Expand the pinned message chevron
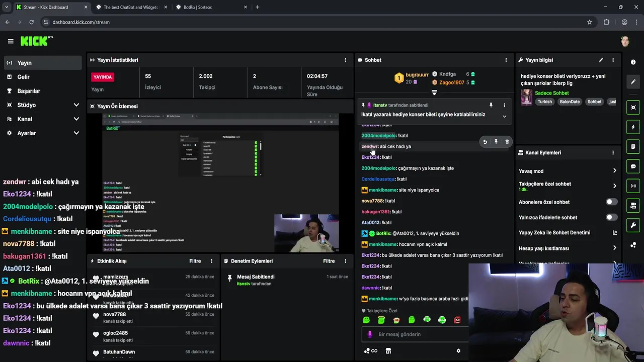Image resolution: width=644 pixels, height=362 pixels. coord(504,116)
